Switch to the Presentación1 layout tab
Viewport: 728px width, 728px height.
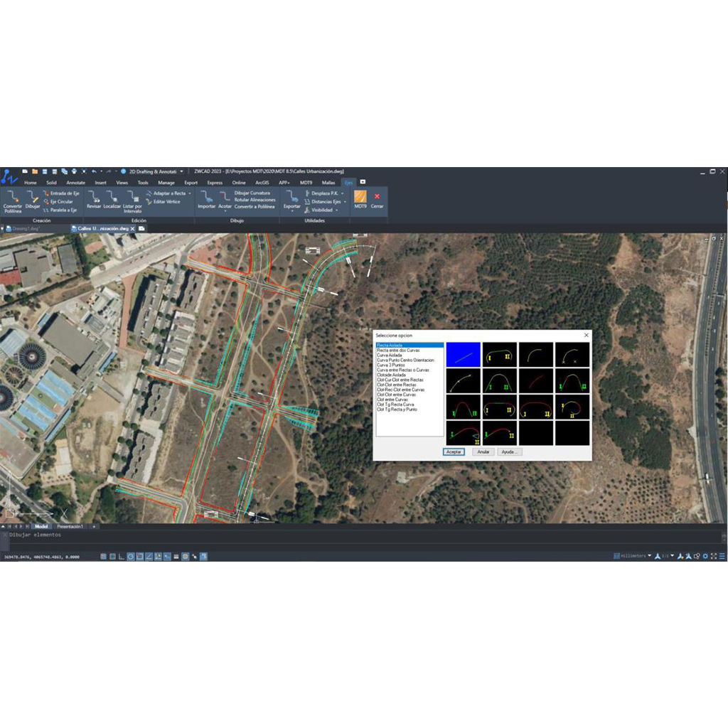[70, 527]
